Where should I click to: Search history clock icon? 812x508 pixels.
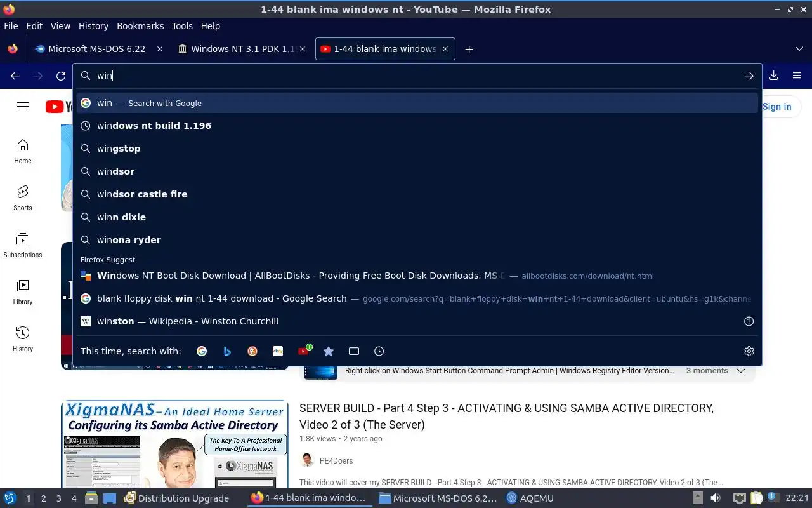pyautogui.click(x=379, y=351)
